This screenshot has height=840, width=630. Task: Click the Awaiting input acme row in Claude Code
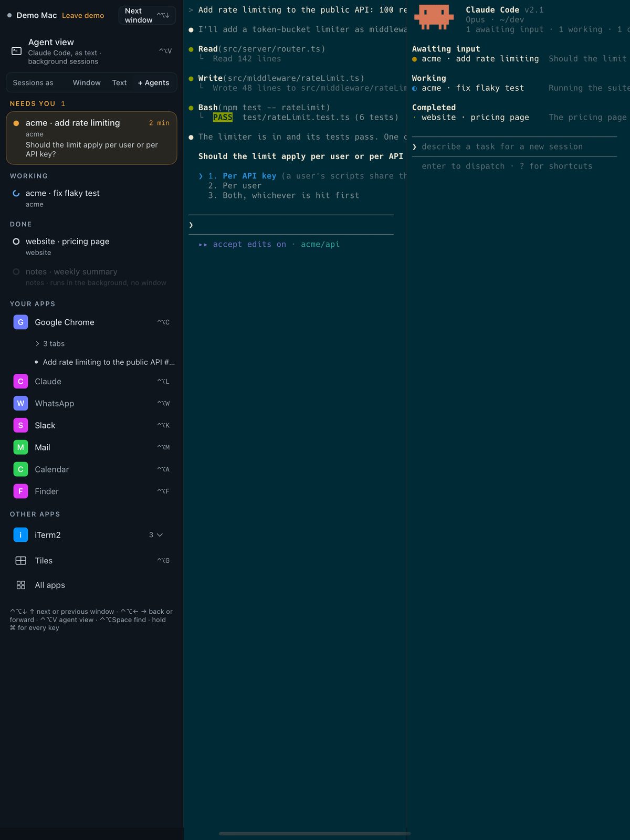521,59
